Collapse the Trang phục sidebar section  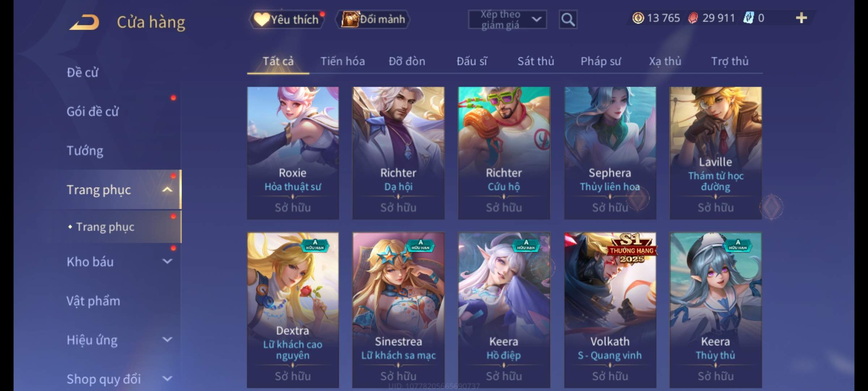click(167, 189)
